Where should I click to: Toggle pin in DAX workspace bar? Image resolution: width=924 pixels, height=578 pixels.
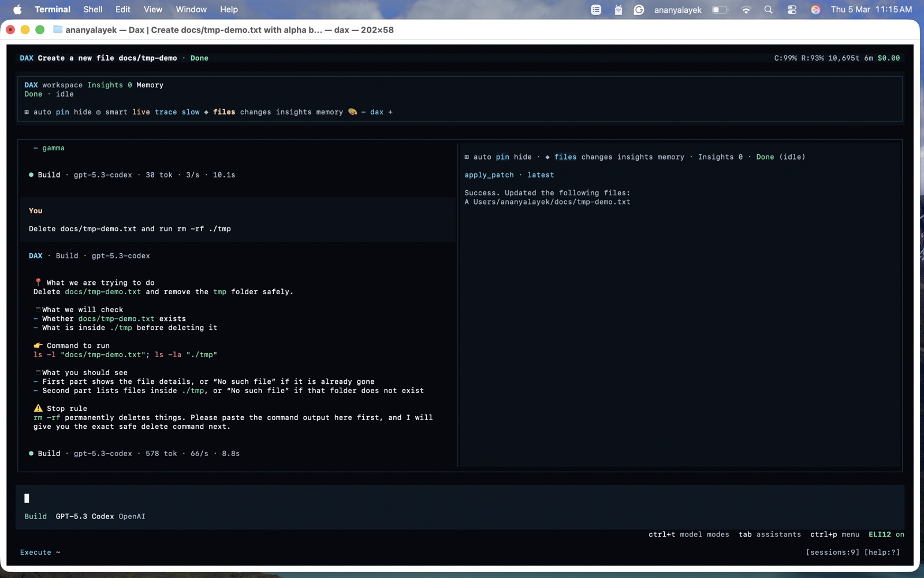pos(62,112)
